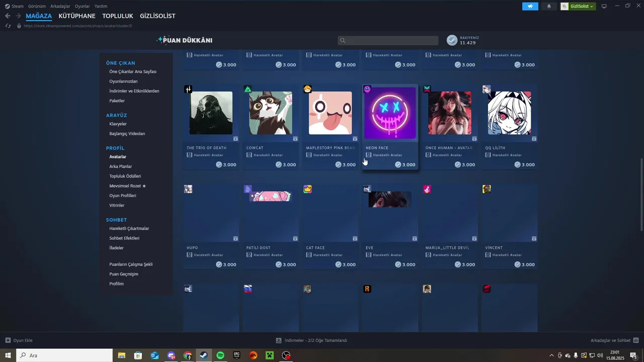Open Klavyeler under Arayüz

click(118, 124)
